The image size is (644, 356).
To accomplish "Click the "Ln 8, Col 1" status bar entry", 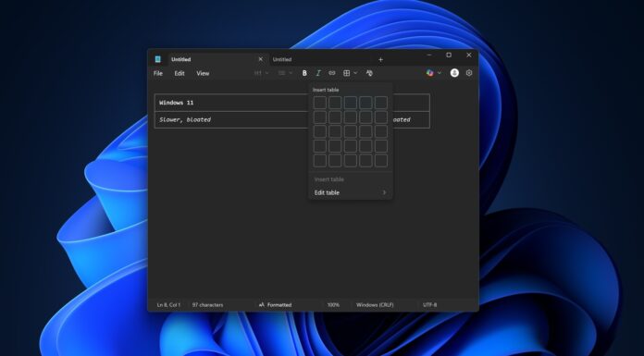I will pyautogui.click(x=168, y=305).
